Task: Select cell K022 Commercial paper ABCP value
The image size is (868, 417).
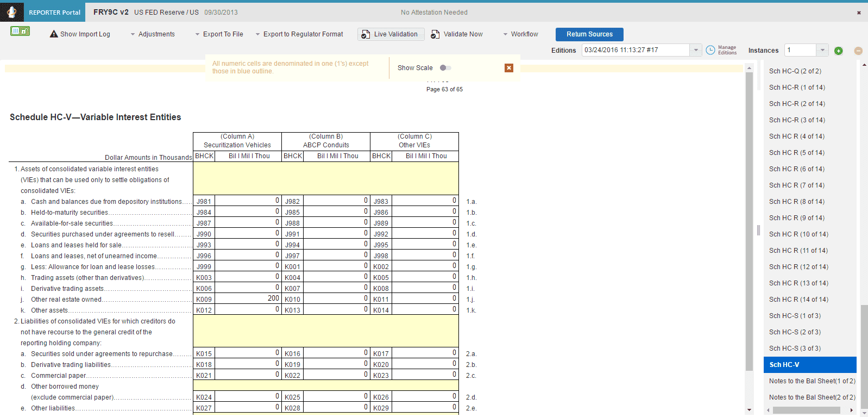Action: tap(337, 375)
